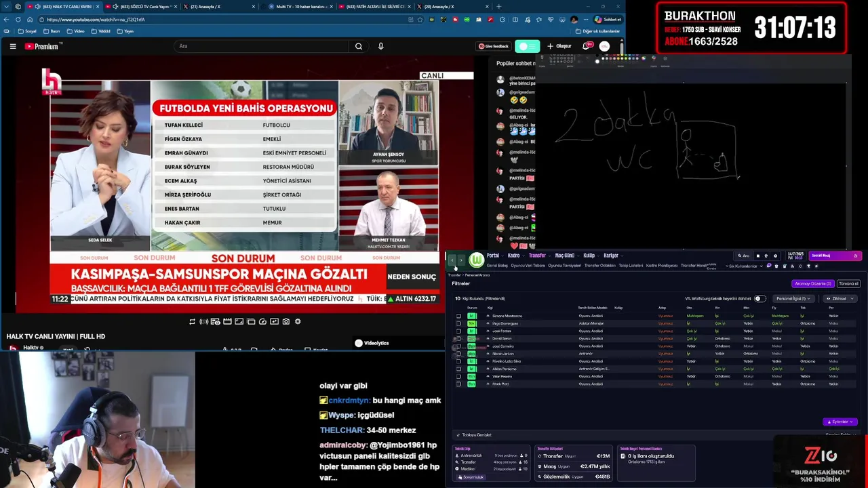Click Tabloyu Genişlet expander
The height and width of the screenshot is (488, 868).
pyautogui.click(x=474, y=434)
